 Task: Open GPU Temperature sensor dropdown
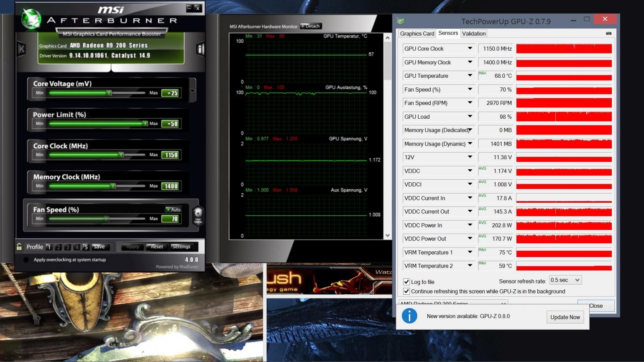tap(470, 76)
